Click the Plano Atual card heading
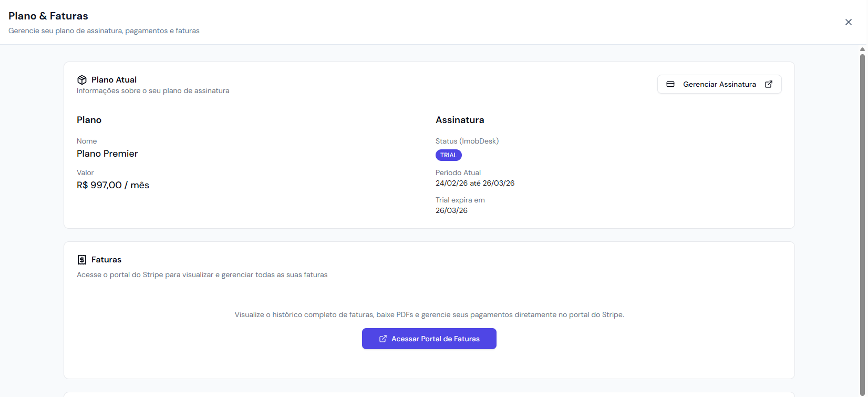868x397 pixels. click(x=114, y=80)
